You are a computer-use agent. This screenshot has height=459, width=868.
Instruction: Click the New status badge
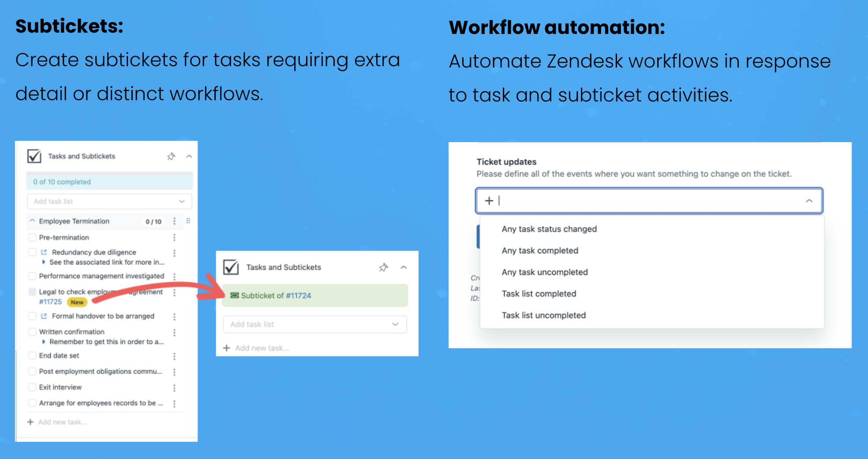(x=77, y=302)
